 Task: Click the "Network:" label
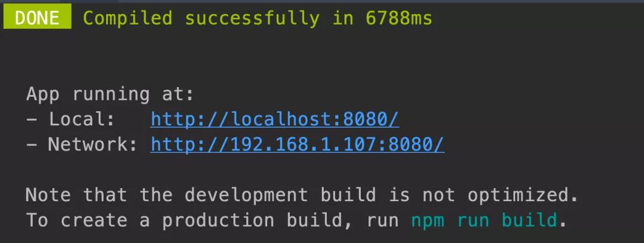pyautogui.click(x=92, y=144)
